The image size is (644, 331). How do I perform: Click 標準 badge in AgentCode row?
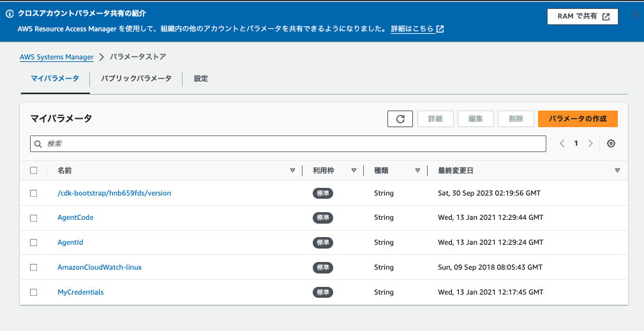323,217
